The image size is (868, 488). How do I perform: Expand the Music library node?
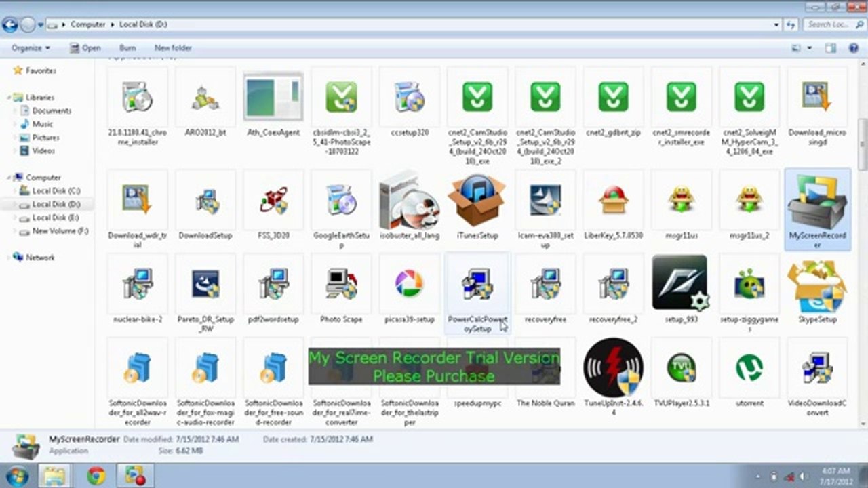coord(16,124)
